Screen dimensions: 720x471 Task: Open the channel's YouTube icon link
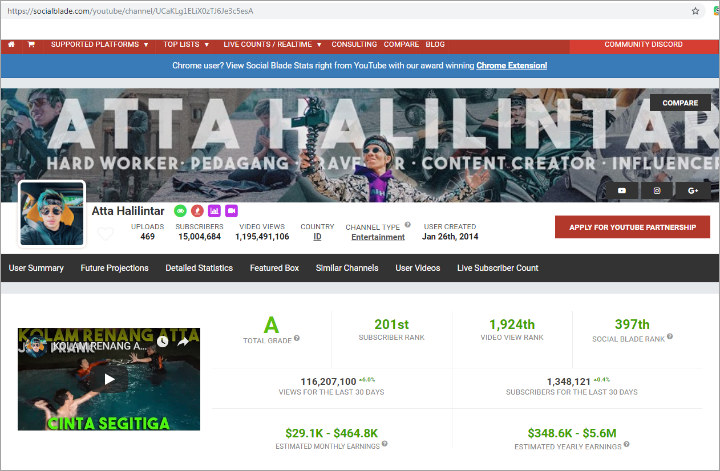tap(622, 191)
